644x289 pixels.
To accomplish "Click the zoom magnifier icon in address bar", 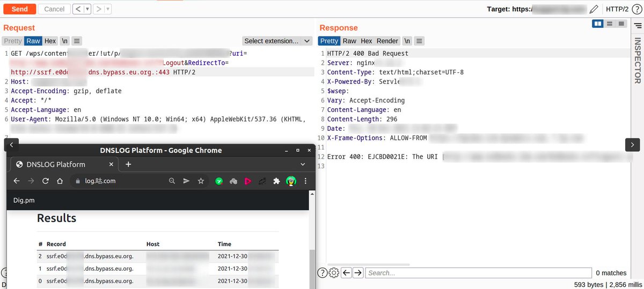I will point(172,181).
